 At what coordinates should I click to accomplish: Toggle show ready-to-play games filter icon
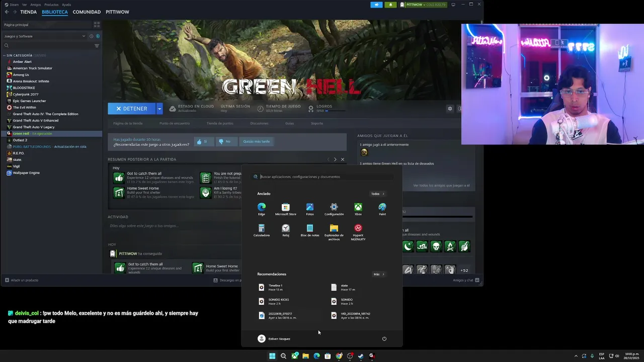coord(98,36)
